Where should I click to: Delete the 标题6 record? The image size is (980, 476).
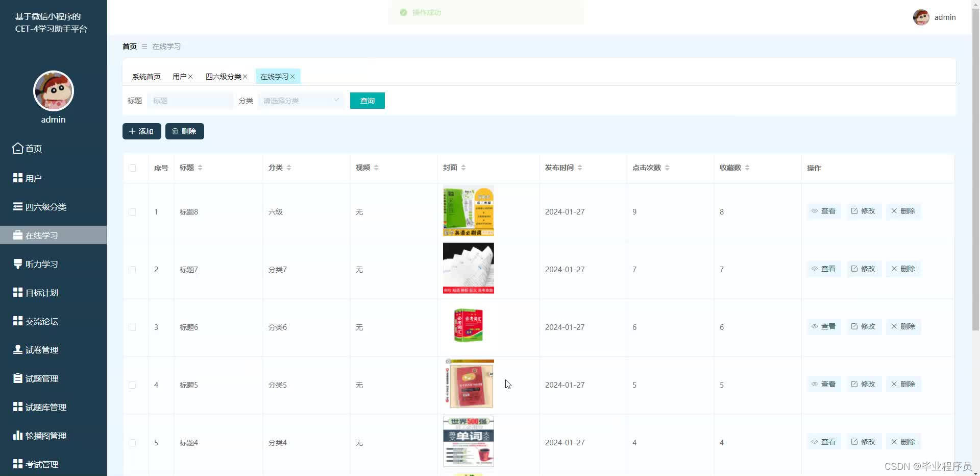(903, 326)
